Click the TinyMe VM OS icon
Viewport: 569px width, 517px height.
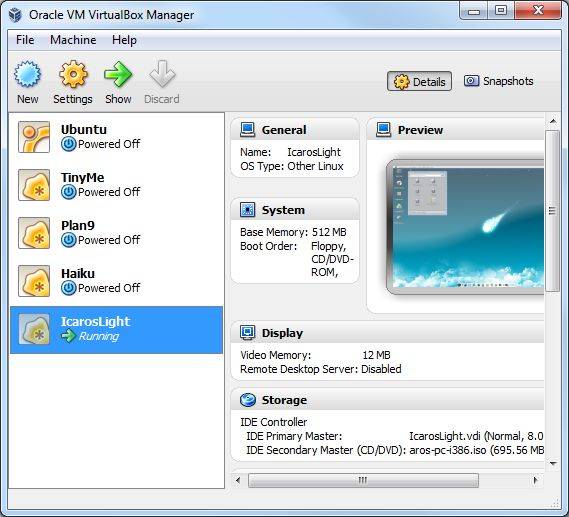[34, 185]
